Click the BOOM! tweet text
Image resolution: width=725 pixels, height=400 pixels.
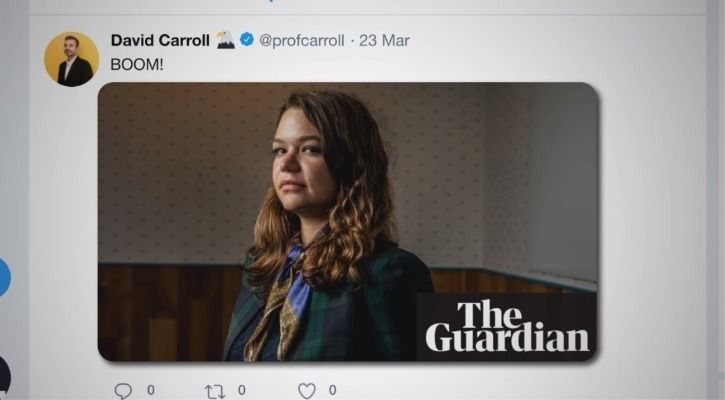(x=137, y=64)
